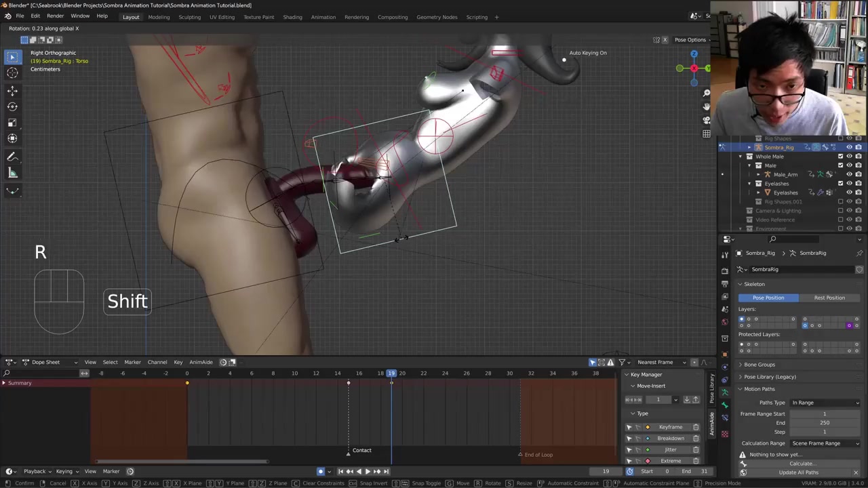
Task: Select the Scale tool in left toolbar
Action: click(12, 123)
